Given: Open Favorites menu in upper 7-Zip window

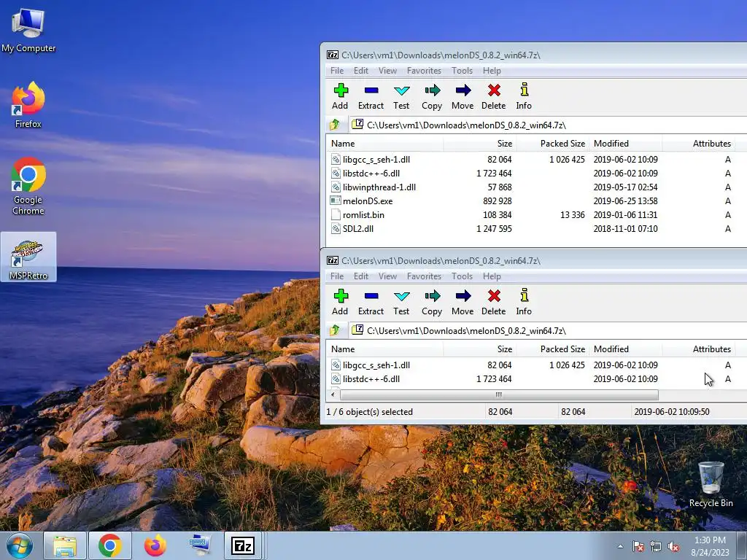Looking at the screenshot, I should coord(424,71).
